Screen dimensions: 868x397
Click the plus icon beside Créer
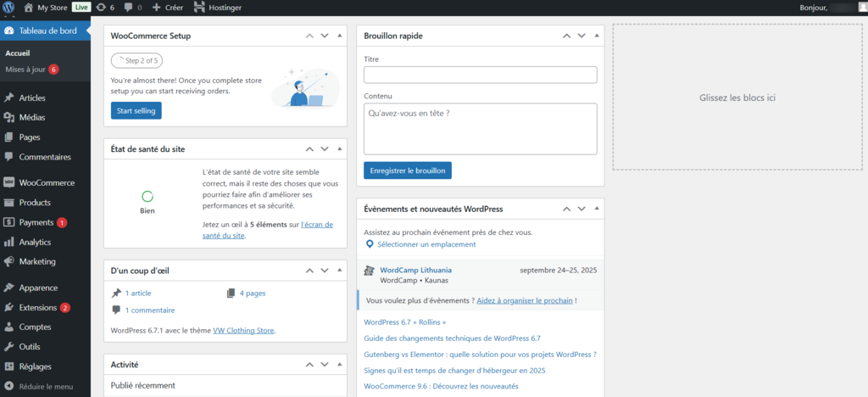coord(157,8)
